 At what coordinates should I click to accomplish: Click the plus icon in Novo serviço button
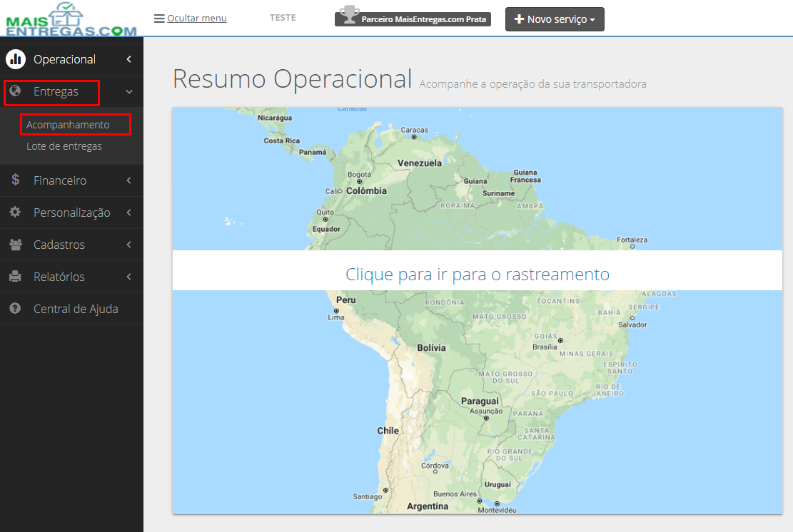pos(519,19)
